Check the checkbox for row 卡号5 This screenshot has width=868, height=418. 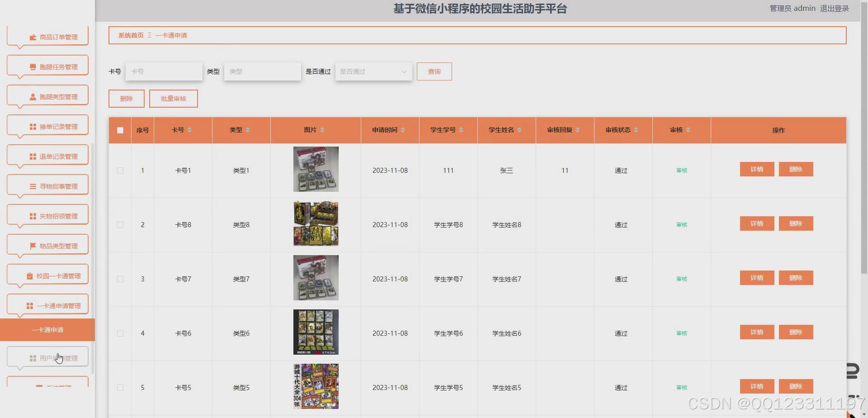coord(120,388)
